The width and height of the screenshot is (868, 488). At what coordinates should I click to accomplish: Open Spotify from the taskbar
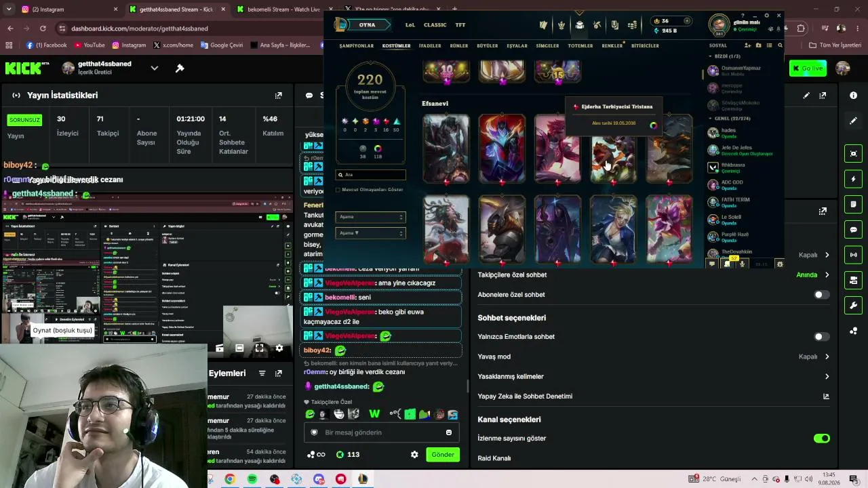tap(252, 479)
